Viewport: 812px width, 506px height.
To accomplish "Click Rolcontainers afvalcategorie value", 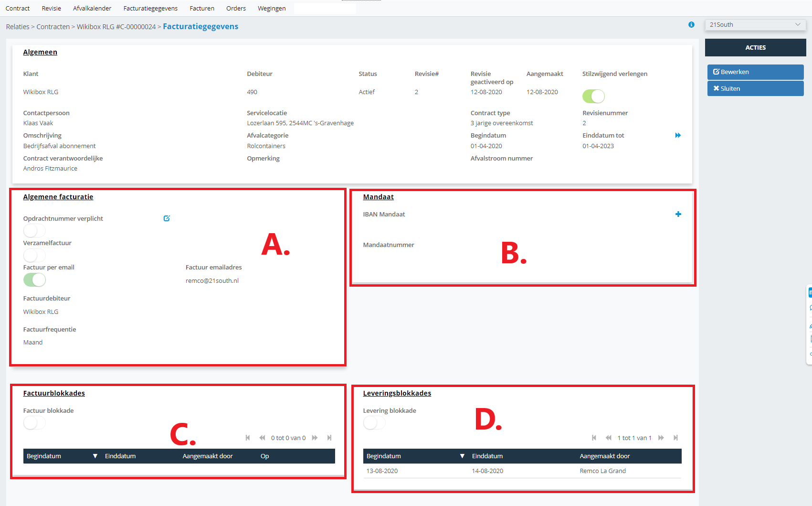I will click(x=266, y=146).
